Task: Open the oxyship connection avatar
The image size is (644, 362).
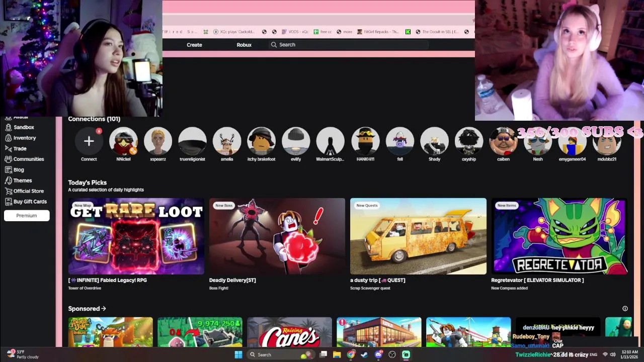Action: 469,141
